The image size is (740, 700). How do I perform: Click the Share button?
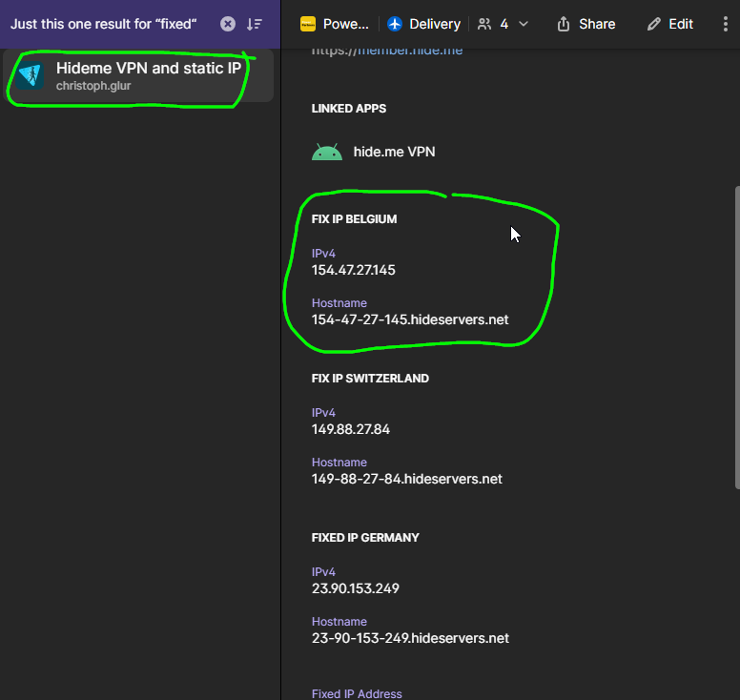586,24
